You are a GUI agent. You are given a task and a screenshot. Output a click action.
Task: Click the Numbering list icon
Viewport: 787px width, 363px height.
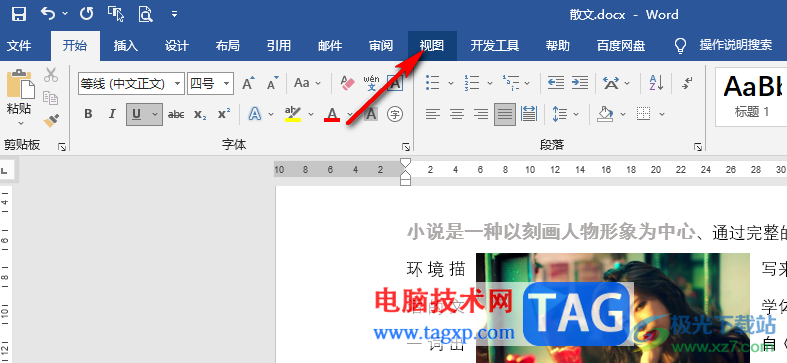click(x=472, y=83)
